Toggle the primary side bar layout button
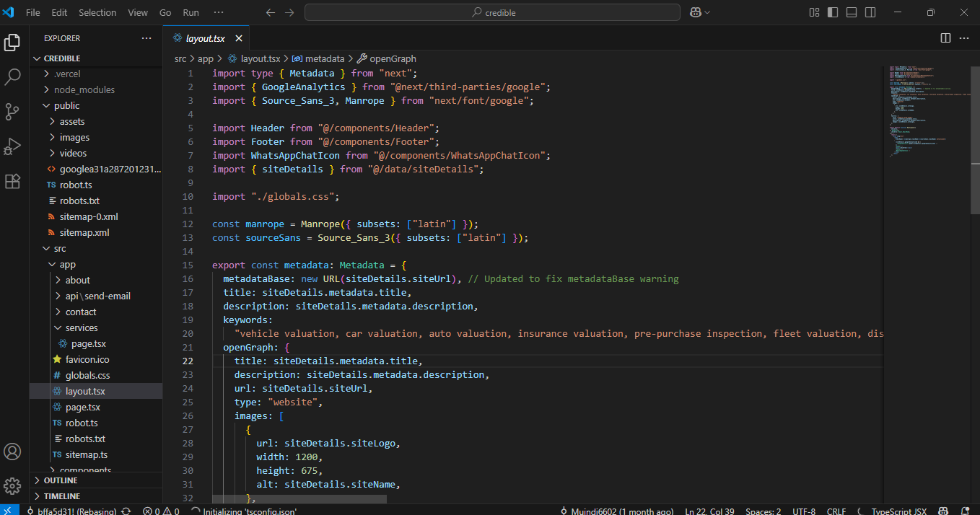 (833, 12)
